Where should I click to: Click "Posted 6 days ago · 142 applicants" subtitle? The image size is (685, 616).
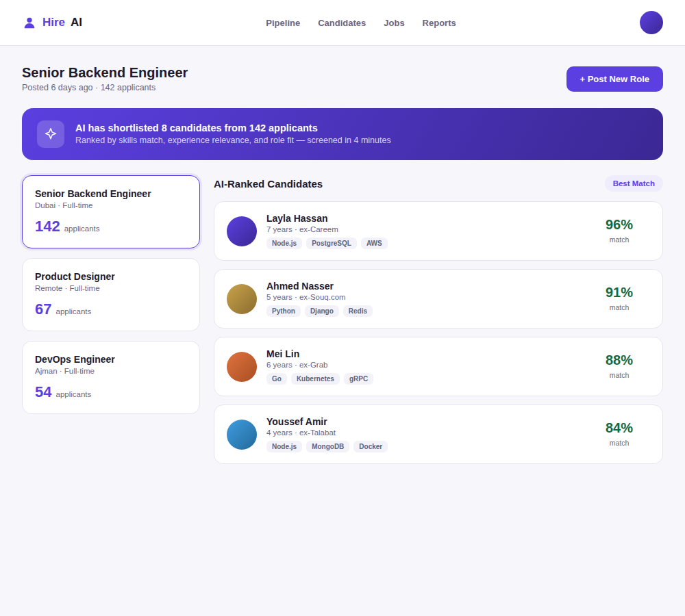[88, 88]
